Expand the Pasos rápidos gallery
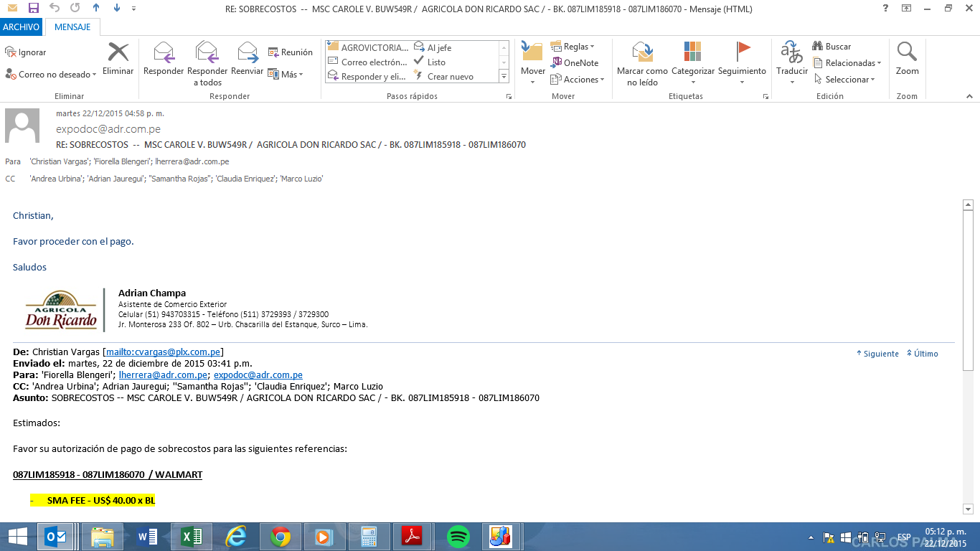This screenshot has width=980, height=551. 504,76
